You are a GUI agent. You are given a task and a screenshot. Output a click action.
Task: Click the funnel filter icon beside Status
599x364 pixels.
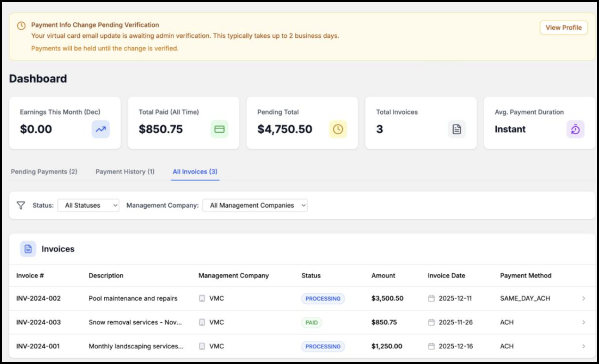pos(21,205)
